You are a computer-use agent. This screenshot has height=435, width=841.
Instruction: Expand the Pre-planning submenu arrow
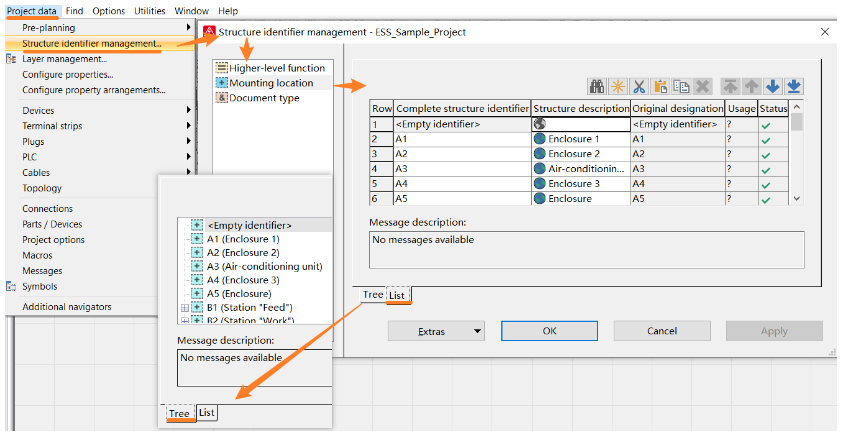point(188,27)
